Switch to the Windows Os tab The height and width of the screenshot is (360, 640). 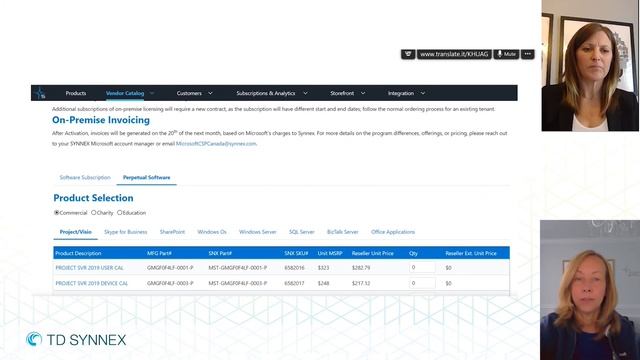point(212,232)
